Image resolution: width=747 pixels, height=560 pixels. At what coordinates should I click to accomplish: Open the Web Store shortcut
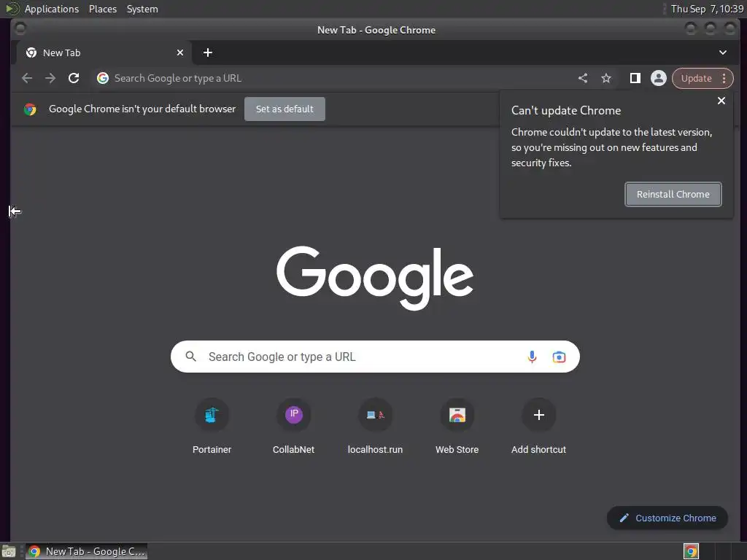tap(457, 426)
